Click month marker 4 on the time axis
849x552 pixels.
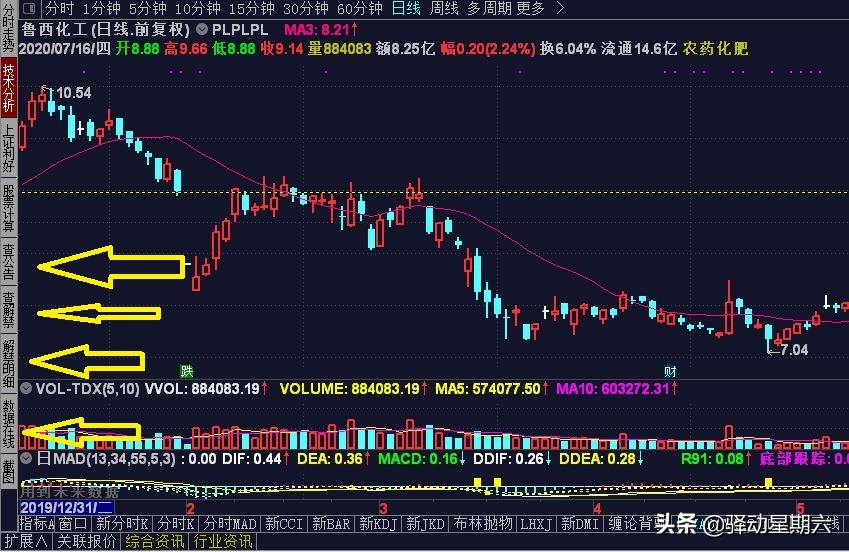[597, 508]
